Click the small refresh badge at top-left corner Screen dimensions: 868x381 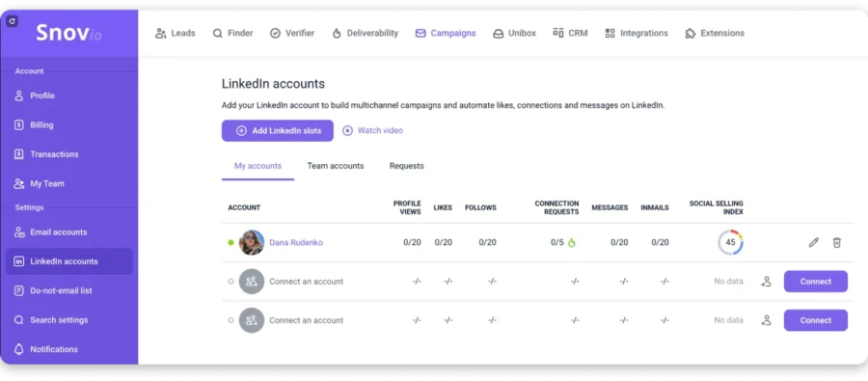[x=13, y=21]
